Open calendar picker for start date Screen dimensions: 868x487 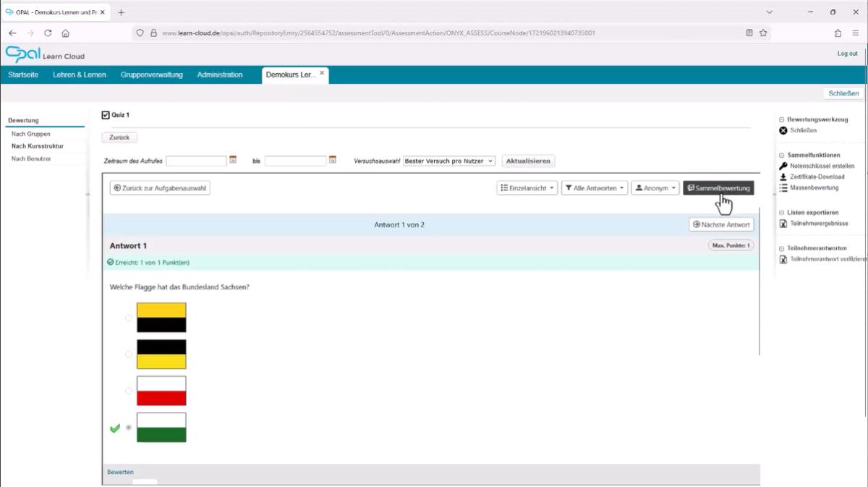pos(233,160)
